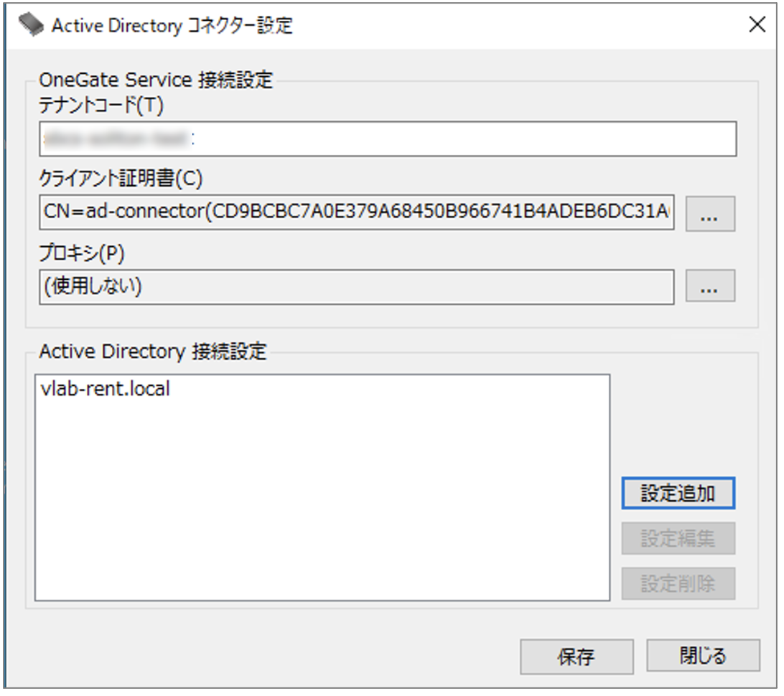Image resolution: width=784 pixels, height=696 pixels.
Task: Click the テナントコード(T) label
Action: pyautogui.click(x=101, y=106)
